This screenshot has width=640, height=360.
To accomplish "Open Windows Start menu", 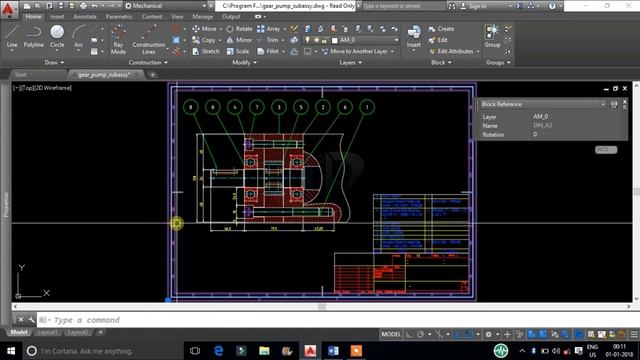I will (x=11, y=351).
